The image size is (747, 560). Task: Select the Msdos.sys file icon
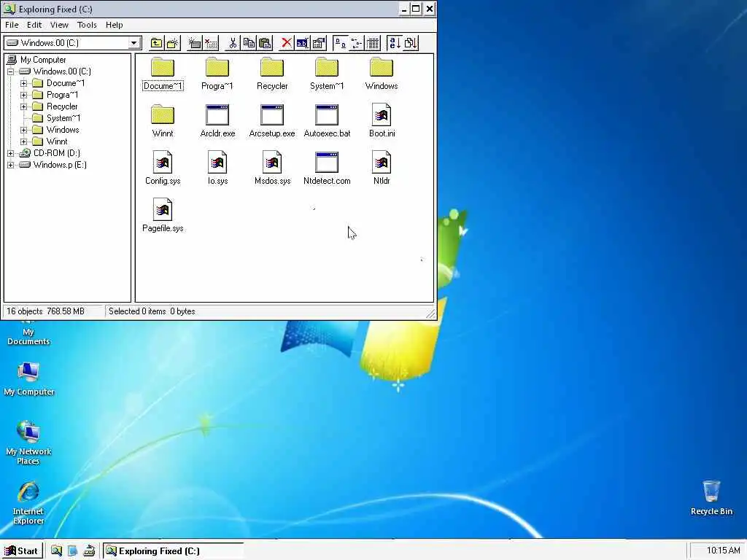point(272,162)
